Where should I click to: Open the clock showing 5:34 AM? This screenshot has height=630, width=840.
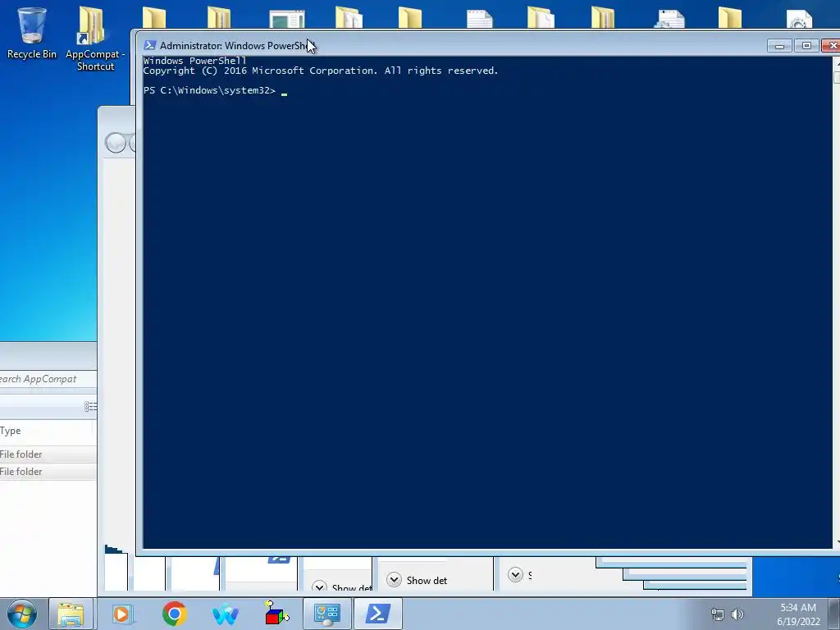[798, 614]
